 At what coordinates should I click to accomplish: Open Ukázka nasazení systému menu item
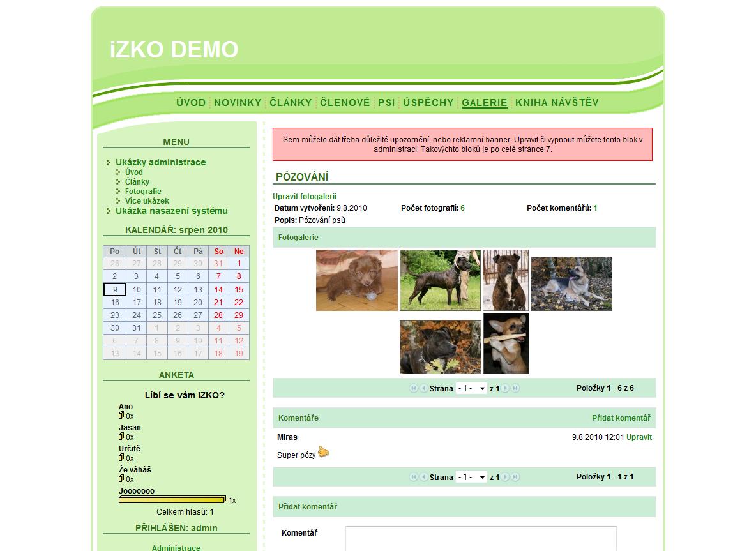click(172, 211)
